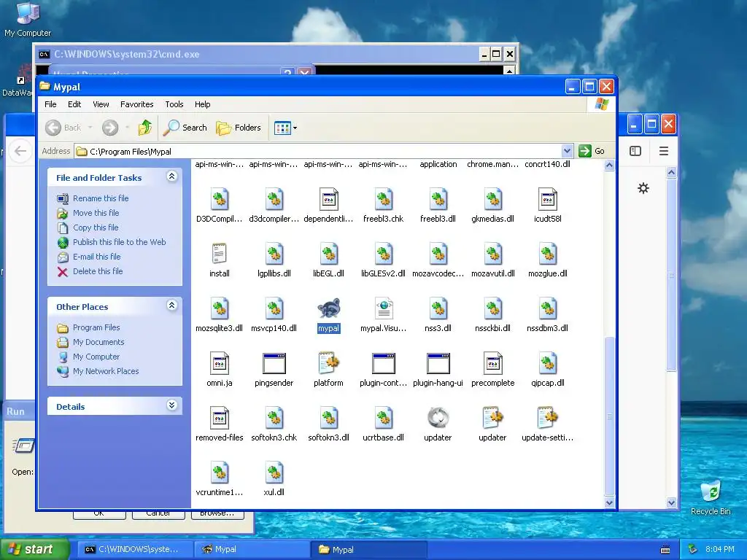Click the Forward navigation arrow
747x560 pixels.
click(110, 128)
